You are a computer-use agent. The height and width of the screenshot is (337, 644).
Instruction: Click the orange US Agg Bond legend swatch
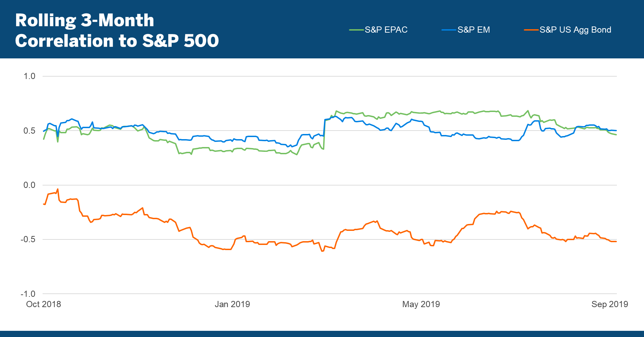tap(531, 30)
